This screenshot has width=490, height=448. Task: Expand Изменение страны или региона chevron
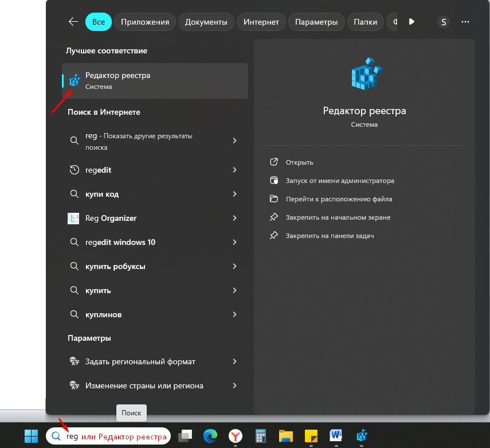pos(235,385)
